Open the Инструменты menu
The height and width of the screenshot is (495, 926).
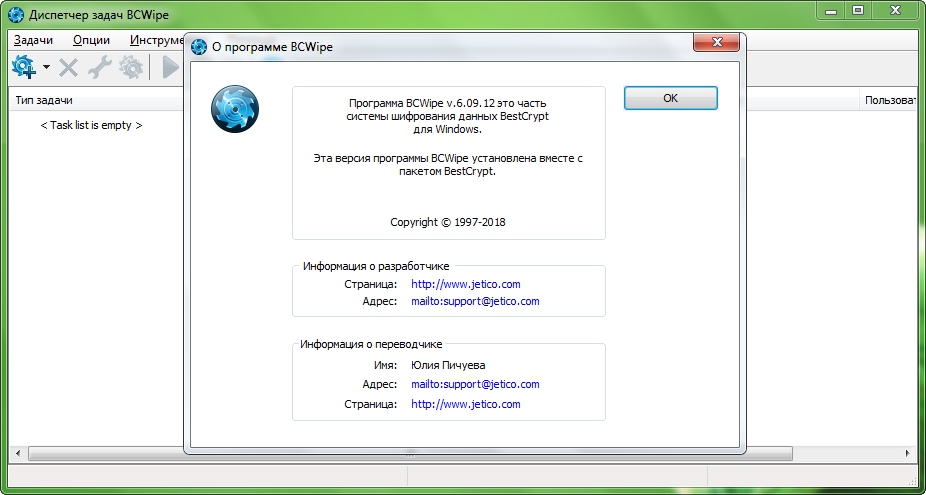pyautogui.click(x=156, y=40)
